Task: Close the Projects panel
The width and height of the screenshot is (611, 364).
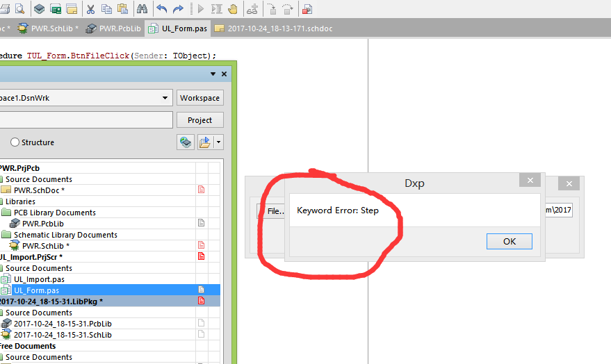Action: [224, 74]
